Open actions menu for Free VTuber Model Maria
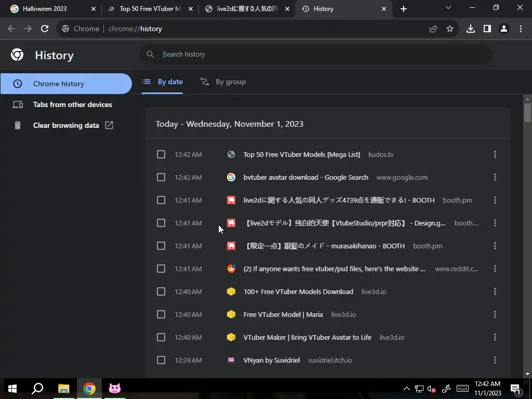Screen dimensions: 532x399 click(495, 314)
